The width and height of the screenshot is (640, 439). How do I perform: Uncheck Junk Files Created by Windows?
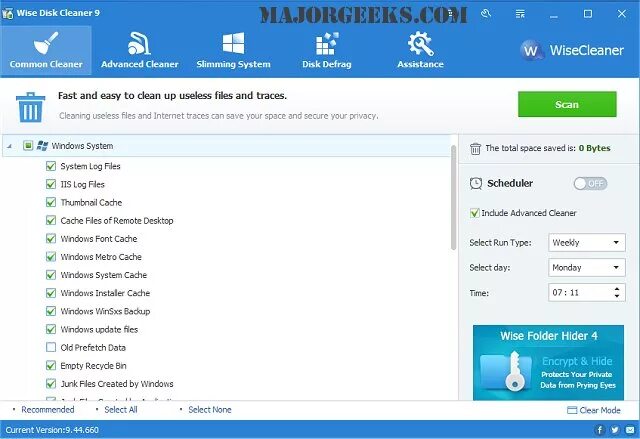click(x=51, y=384)
